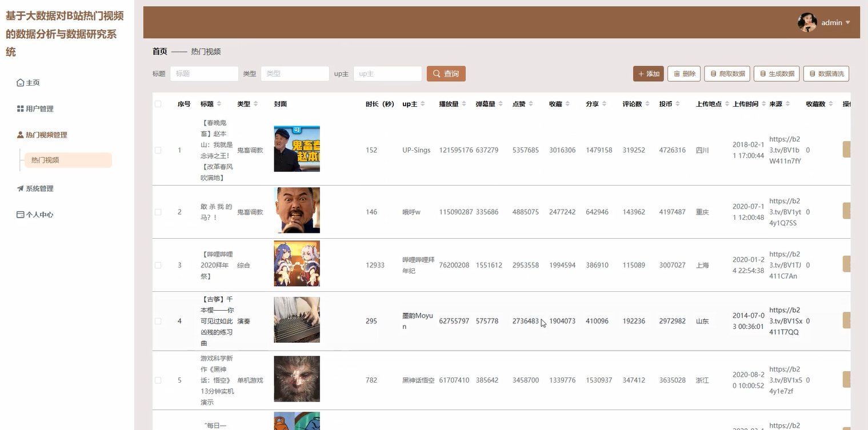
Task: Check the box for row 2
Action: pyautogui.click(x=158, y=212)
